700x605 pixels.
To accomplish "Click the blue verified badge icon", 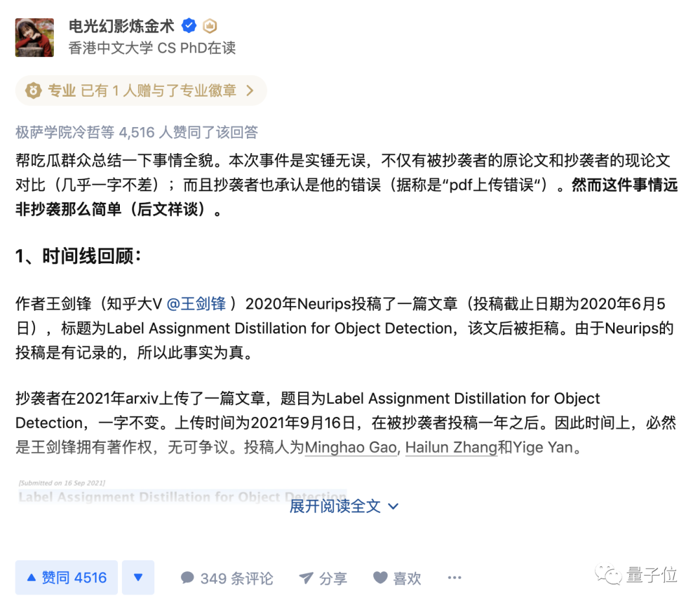I will tap(189, 25).
